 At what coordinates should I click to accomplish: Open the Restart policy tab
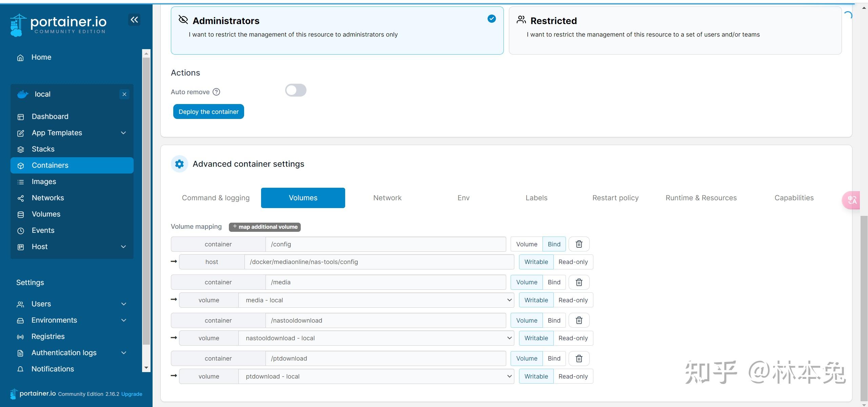pos(615,198)
